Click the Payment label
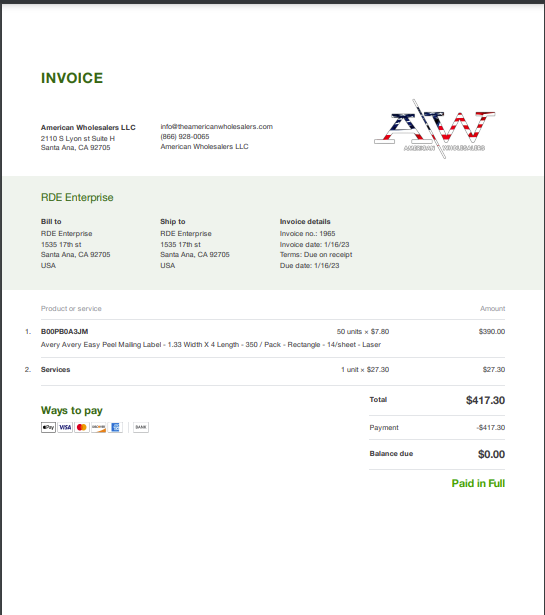Viewport: 545px width, 615px height. coord(384,428)
